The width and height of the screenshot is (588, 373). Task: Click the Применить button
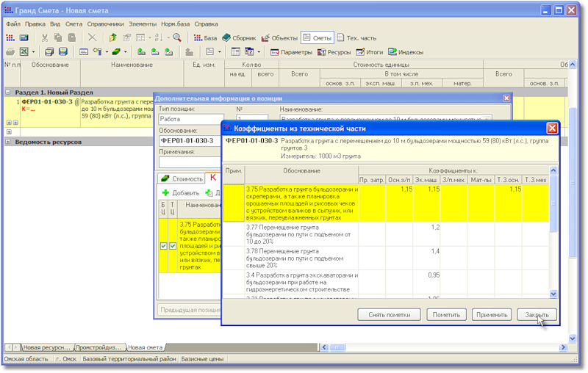492,314
